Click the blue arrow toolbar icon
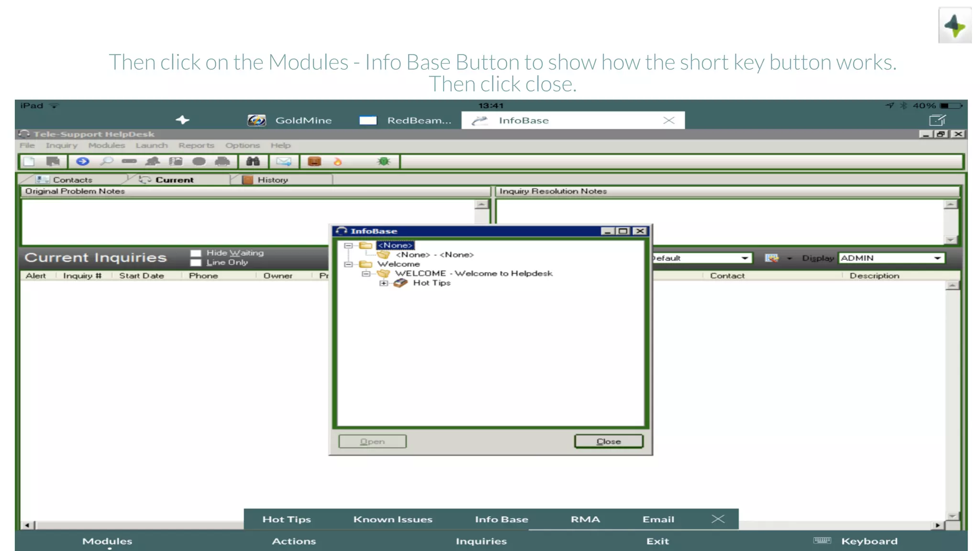This screenshot has height=551, width=980. [82, 162]
